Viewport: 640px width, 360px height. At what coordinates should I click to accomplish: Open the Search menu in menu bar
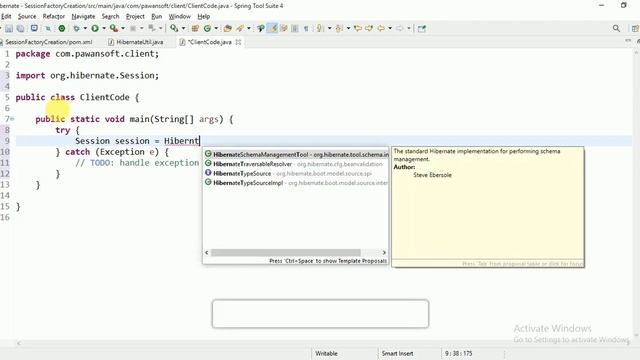click(x=110, y=16)
